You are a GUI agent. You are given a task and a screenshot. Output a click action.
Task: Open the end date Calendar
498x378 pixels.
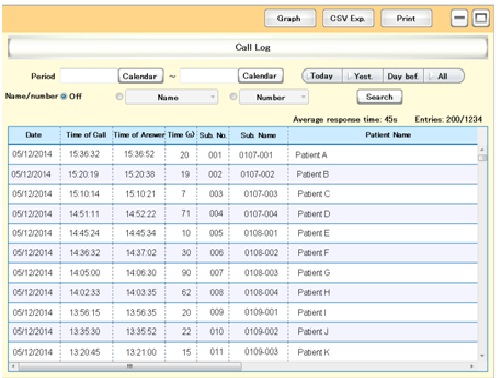point(260,76)
